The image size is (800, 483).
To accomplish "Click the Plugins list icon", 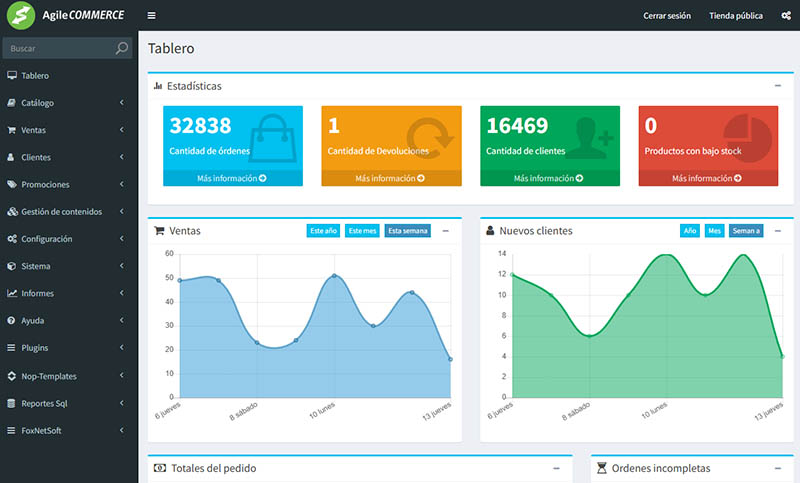I will (x=11, y=348).
